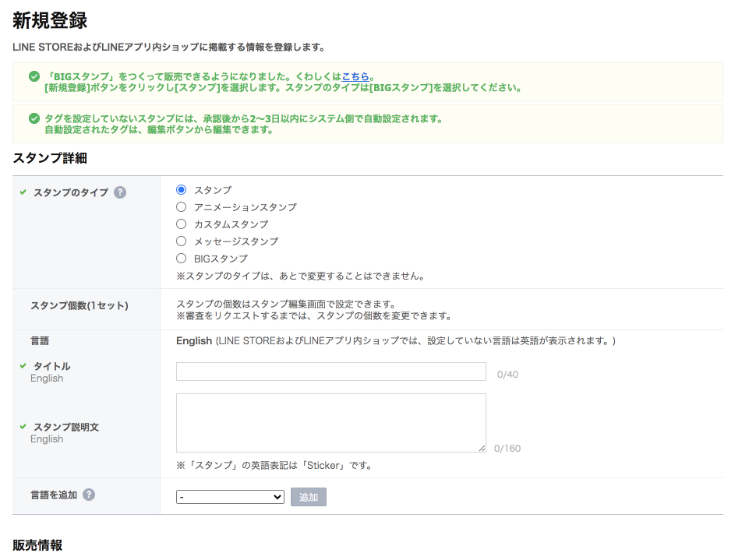Click the 0/160 character counter
742x560 pixels.
coord(507,449)
